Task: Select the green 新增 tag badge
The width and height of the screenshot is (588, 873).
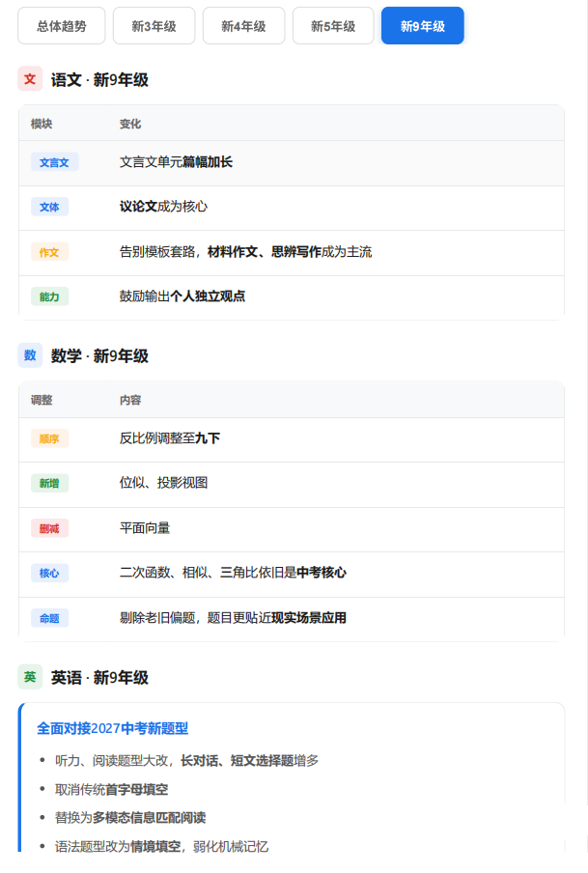Action: pyautogui.click(x=49, y=483)
